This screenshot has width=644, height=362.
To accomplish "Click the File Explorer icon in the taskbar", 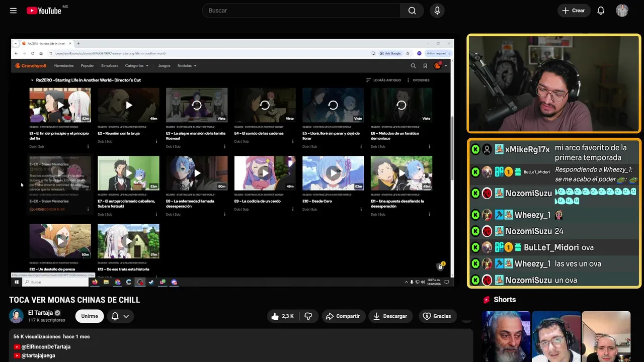I will coord(106,282).
